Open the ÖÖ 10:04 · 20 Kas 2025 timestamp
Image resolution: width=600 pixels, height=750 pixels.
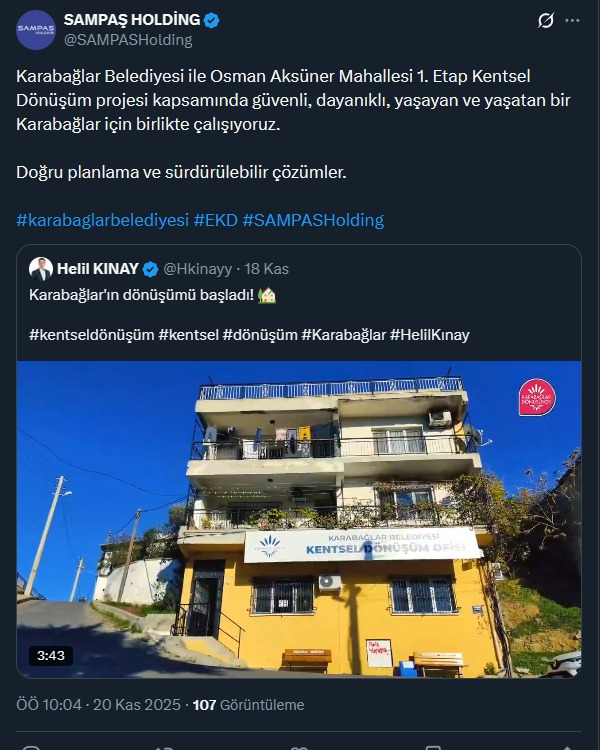99,705
